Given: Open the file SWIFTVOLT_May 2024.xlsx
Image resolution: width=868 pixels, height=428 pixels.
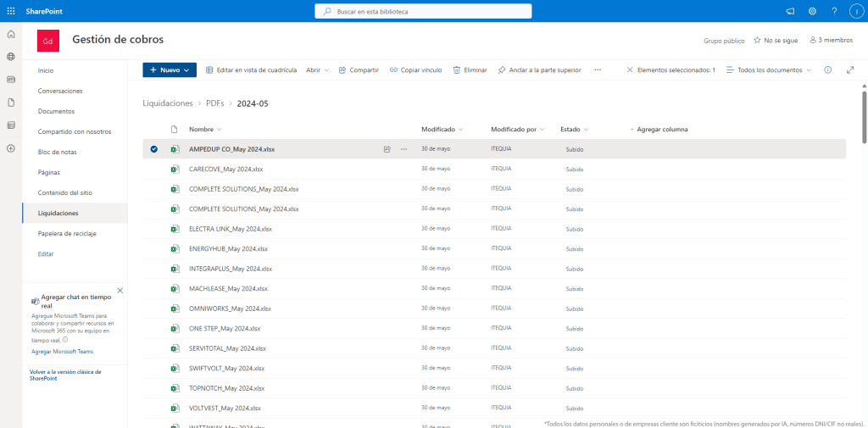Looking at the screenshot, I should (x=226, y=368).
